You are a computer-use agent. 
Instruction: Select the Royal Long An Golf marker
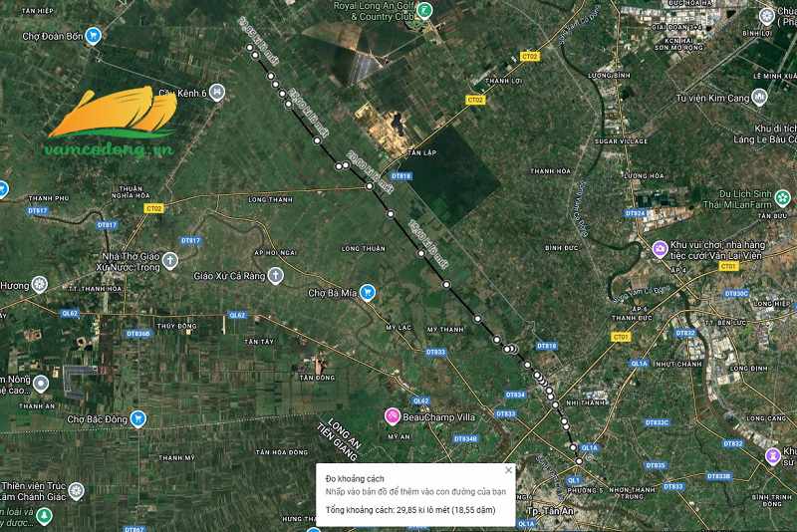click(x=424, y=10)
